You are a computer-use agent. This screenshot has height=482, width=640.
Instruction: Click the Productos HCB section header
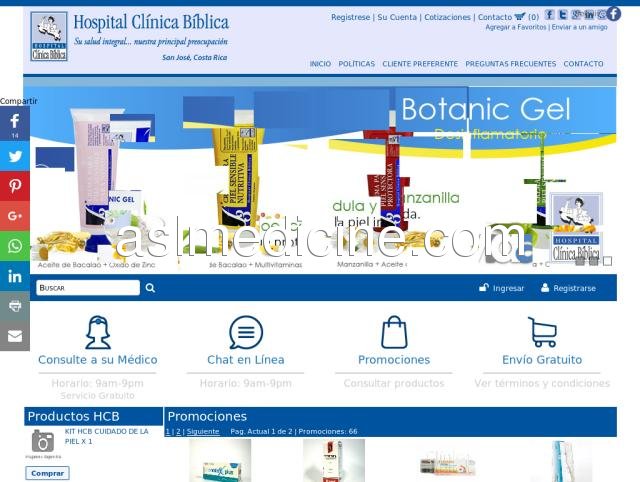click(x=93, y=416)
